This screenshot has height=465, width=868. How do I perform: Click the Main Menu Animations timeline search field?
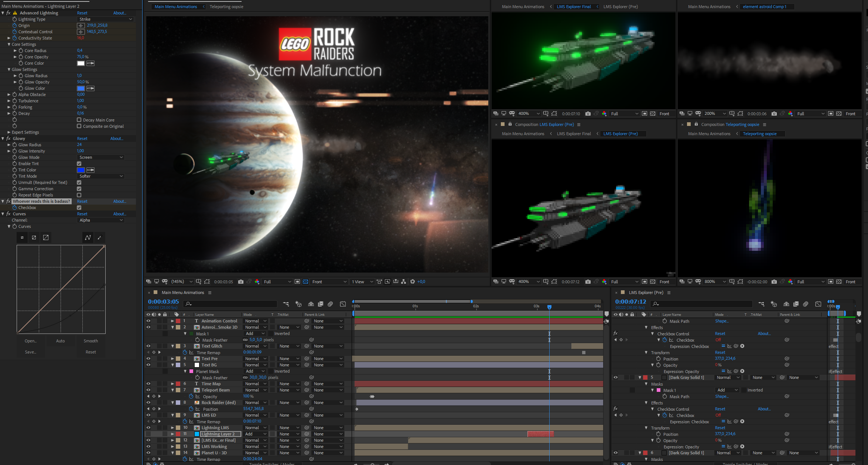tap(230, 304)
